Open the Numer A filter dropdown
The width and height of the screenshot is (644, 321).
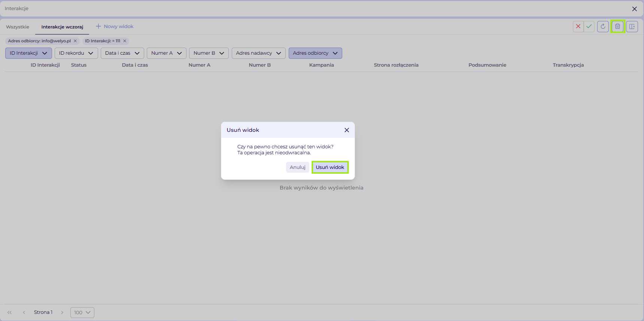(x=167, y=53)
